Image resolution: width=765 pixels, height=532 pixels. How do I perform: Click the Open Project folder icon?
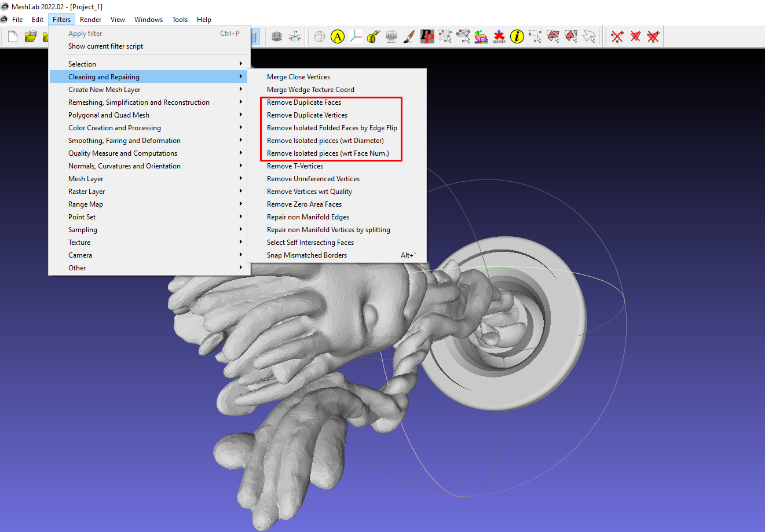pos(31,37)
